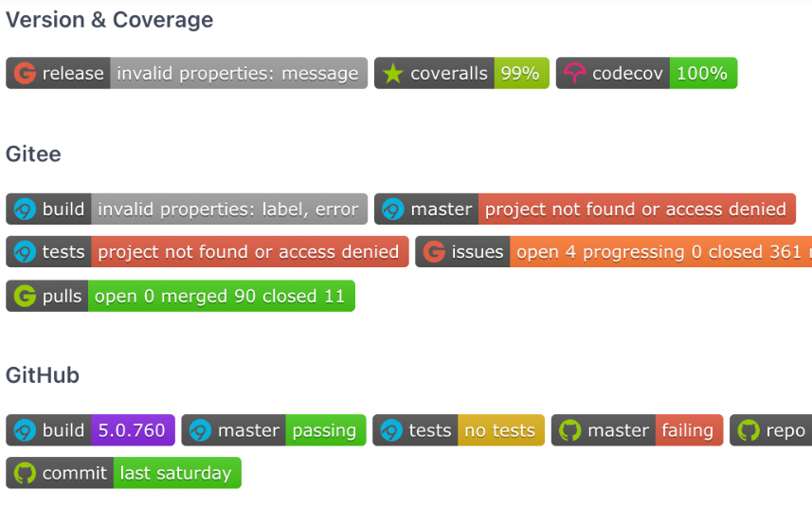Open the issues 'open 4 progressing 0' badge
Image resolution: width=812 pixels, height=509 pixels.
point(614,251)
